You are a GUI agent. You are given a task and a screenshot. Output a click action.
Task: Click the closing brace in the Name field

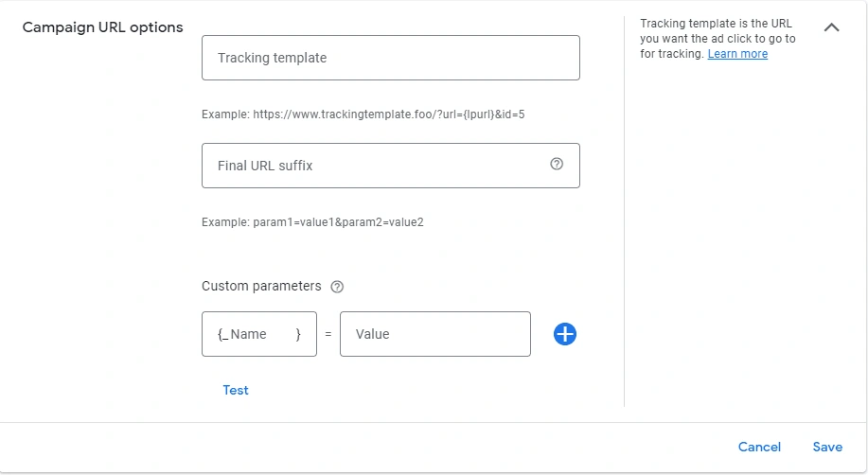[298, 334]
